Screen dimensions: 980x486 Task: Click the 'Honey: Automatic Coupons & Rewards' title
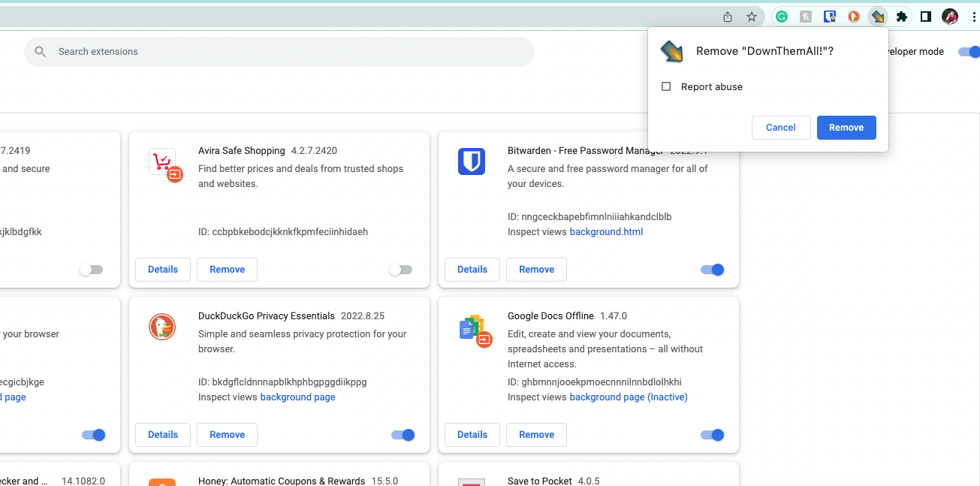[282, 481]
